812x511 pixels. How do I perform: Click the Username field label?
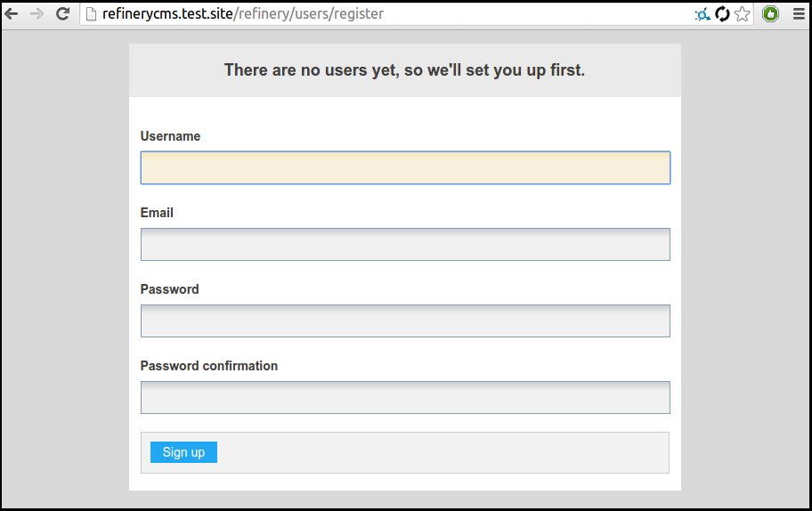tap(170, 136)
